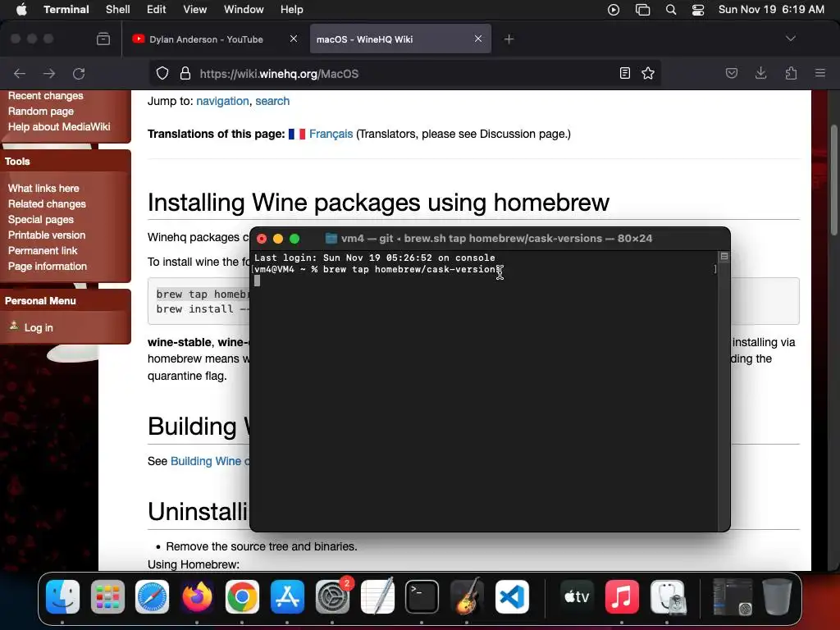
Task: Open the Firefox downloads panel
Action: point(760,73)
